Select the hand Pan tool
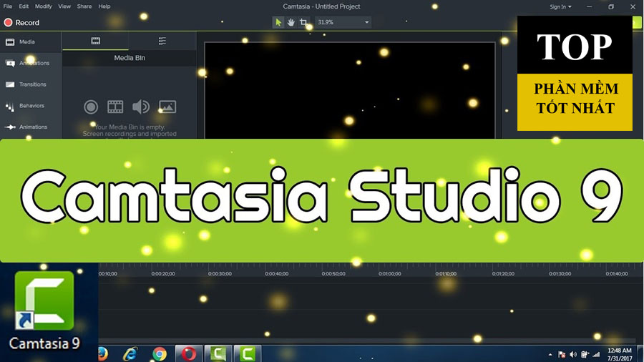Screen dimensions: 644x362 pos(291,22)
